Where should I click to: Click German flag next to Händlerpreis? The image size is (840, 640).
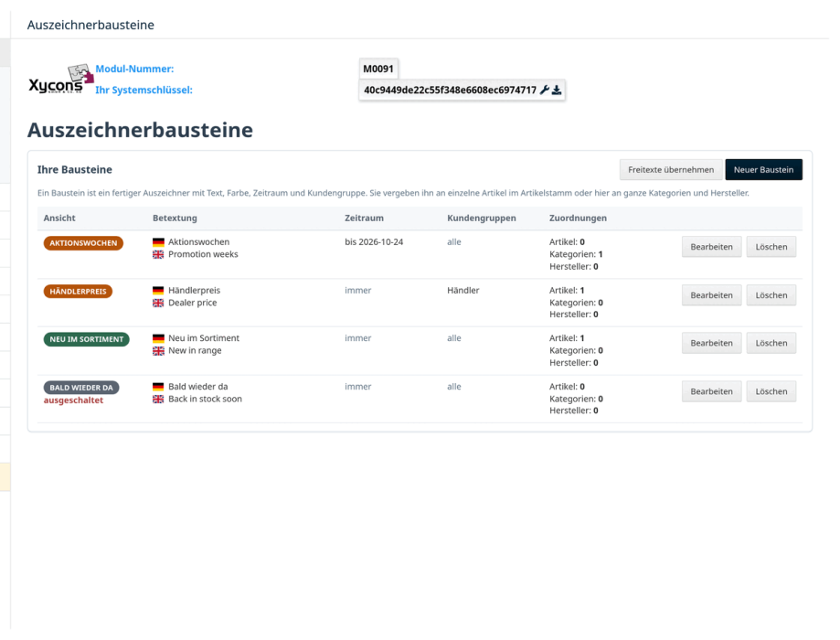click(158, 291)
